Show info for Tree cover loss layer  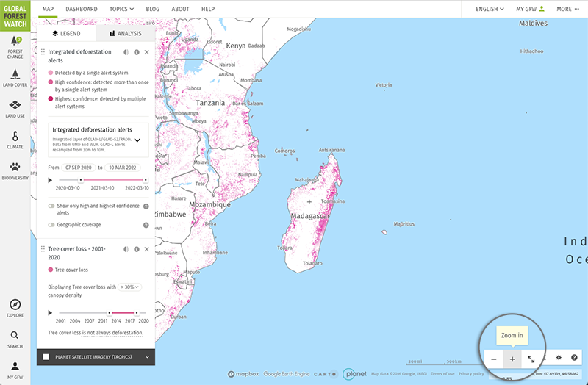(x=137, y=249)
